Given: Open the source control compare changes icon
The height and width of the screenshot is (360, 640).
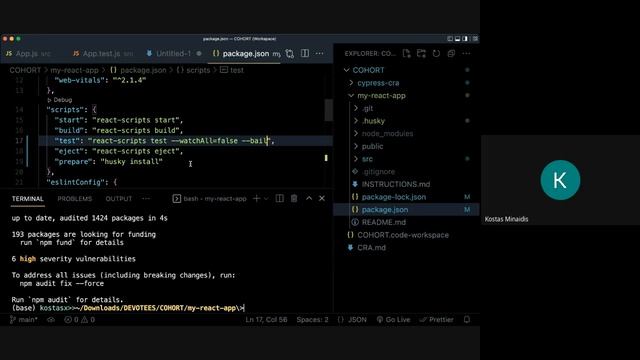Looking at the screenshot, I should [289, 53].
